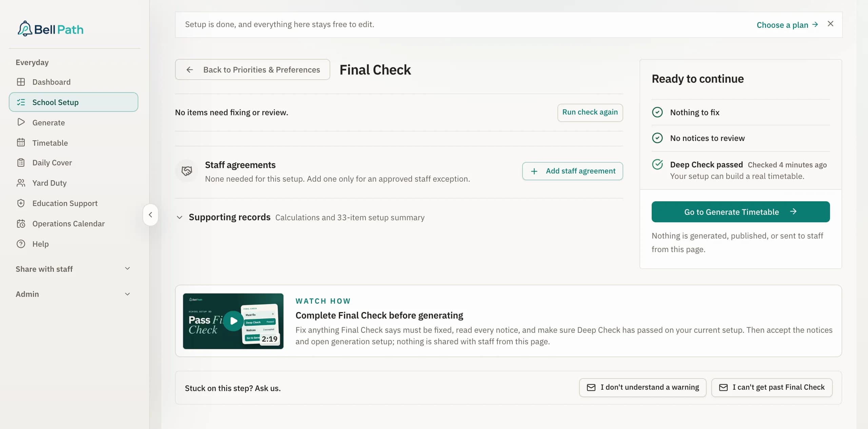Screen dimensions: 868x429
Task: Click the envelope icon on warning button
Action: tap(591, 387)
